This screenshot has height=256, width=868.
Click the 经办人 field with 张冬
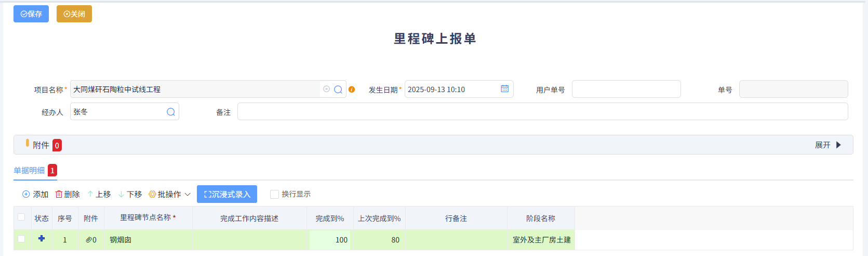(125, 111)
